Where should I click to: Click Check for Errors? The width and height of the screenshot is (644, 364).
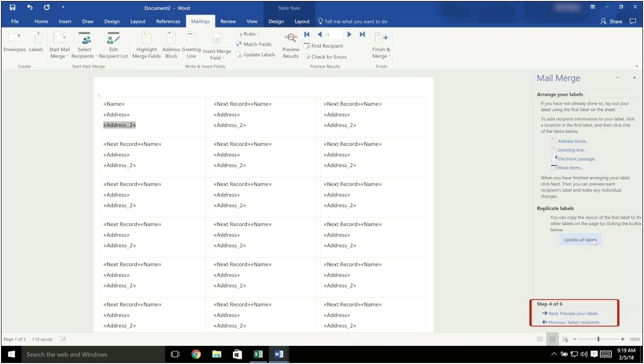point(326,57)
